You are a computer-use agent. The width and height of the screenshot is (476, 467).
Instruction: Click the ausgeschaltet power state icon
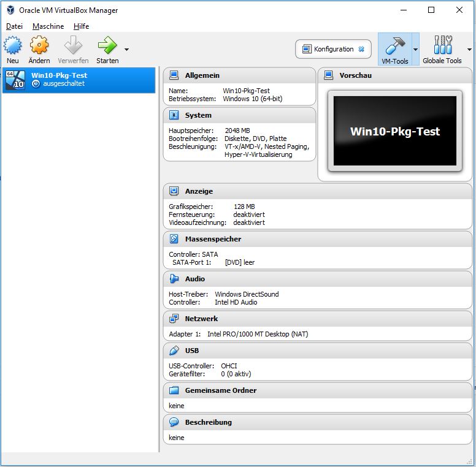36,84
